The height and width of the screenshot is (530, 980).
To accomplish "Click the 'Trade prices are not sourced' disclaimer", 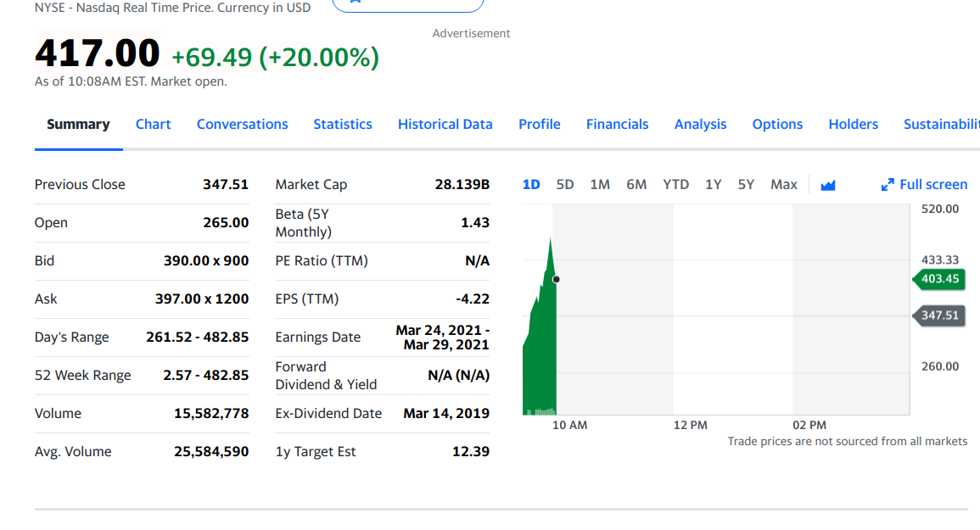I will (x=848, y=441).
